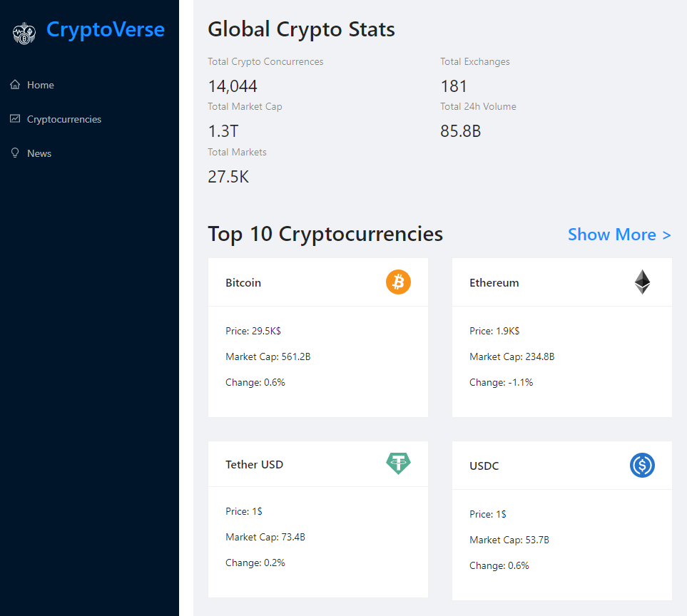Go to Home in sidebar
687x616 pixels.
point(41,85)
